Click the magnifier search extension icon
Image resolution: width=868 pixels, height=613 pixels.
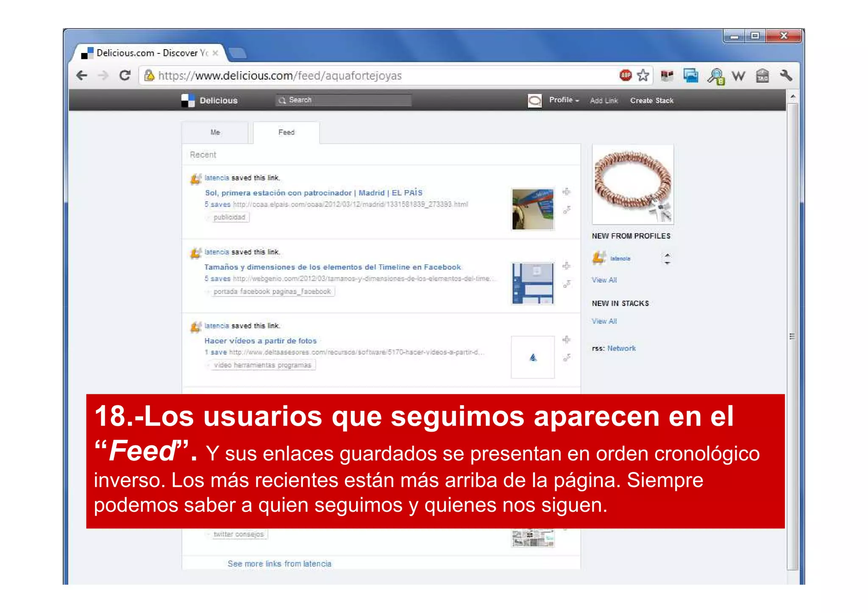click(715, 76)
